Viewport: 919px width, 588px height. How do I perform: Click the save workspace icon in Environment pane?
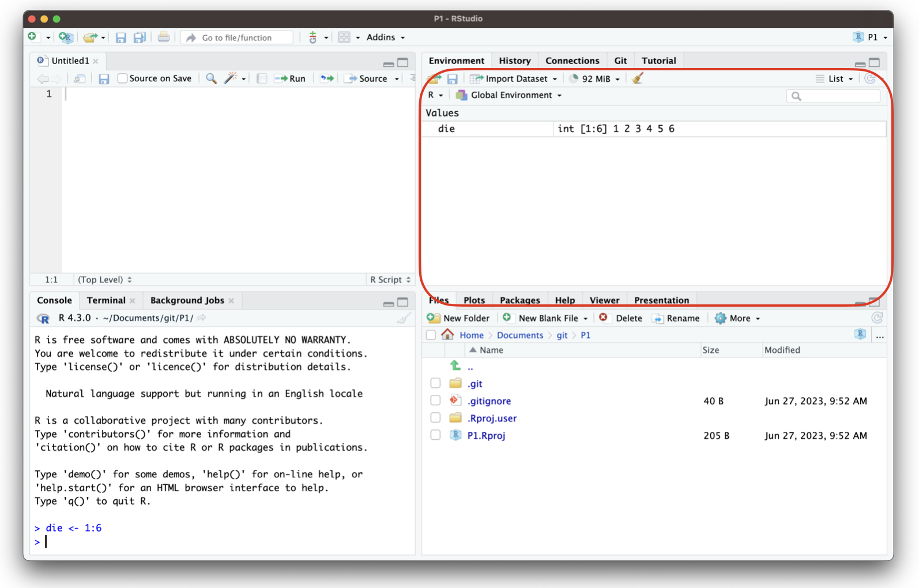point(453,79)
